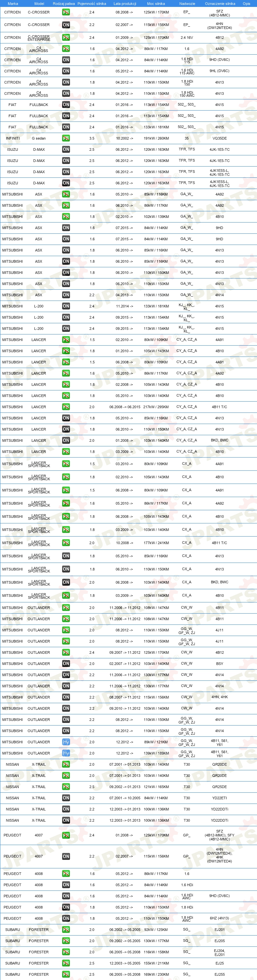Click PB icon for Forester EJ205 130kW

click(x=66, y=941)
